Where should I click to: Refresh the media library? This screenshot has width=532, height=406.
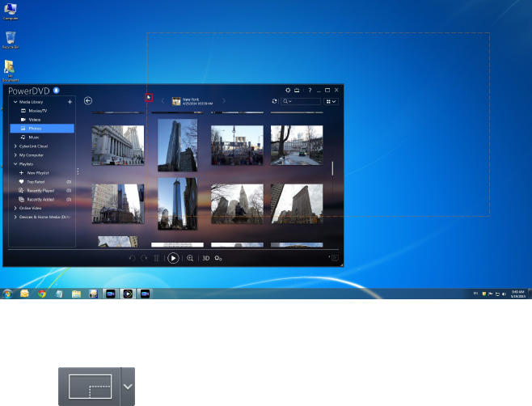274,101
